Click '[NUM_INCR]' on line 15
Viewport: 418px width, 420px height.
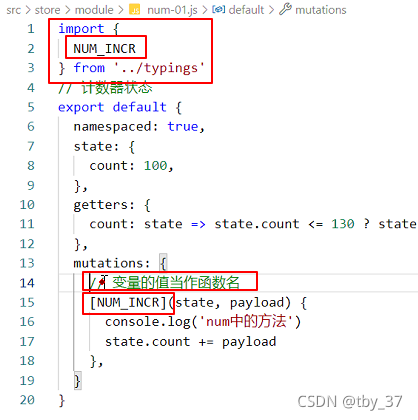128,303
